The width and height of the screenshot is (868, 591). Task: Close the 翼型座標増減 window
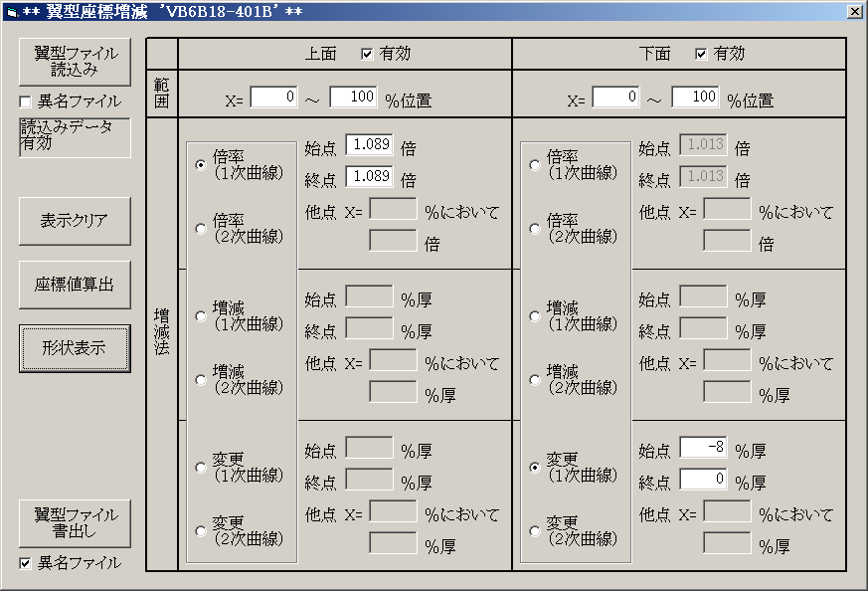tap(854, 11)
